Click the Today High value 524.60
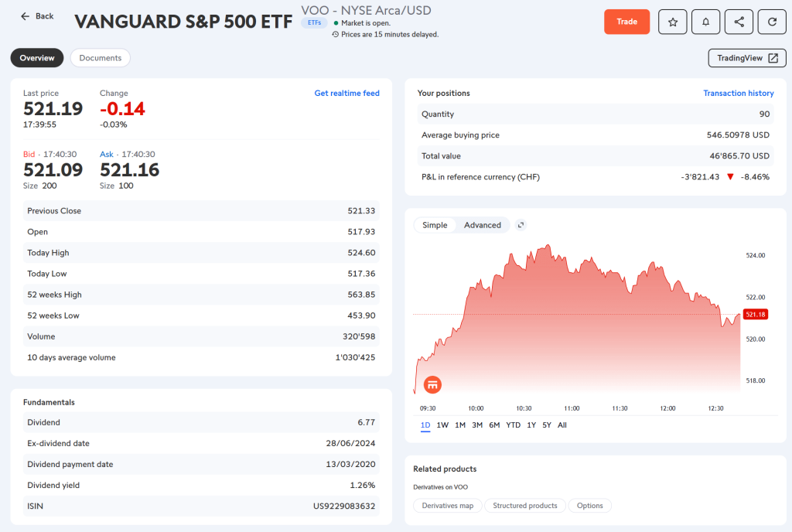Image resolution: width=792 pixels, height=532 pixels. (361, 253)
